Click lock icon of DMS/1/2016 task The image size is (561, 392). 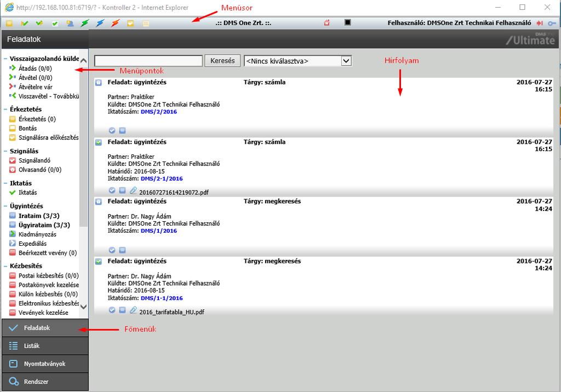click(x=99, y=201)
